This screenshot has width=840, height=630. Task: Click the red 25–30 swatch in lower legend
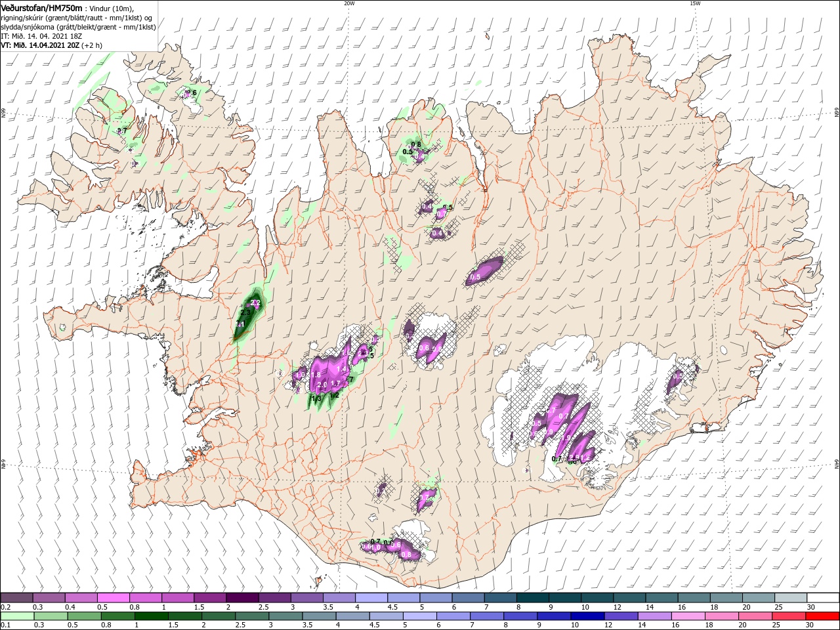pos(788,616)
